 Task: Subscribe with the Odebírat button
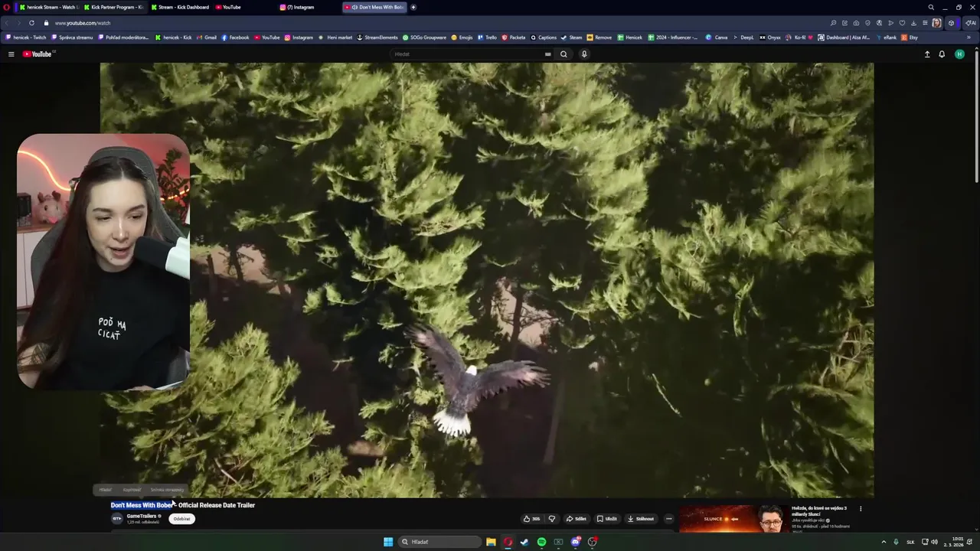[x=181, y=519]
